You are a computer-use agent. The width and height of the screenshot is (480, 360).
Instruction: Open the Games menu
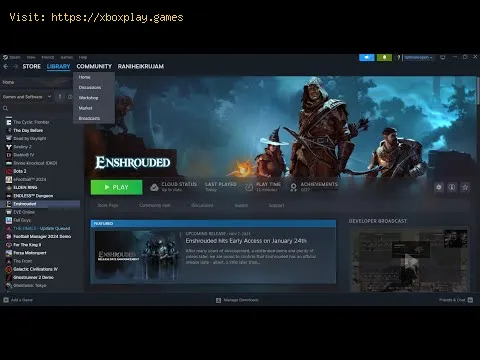click(x=67, y=57)
